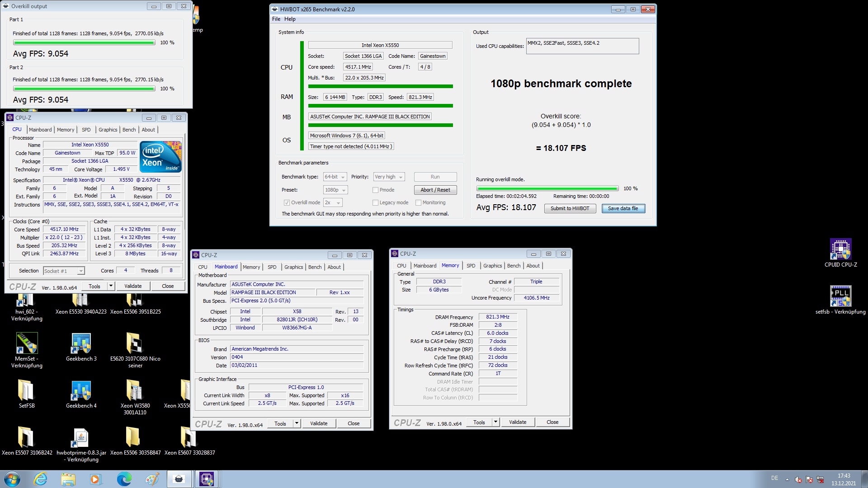Open Xeon E5607 3302B837 folder
Screen dimensions: 868x488
(189, 441)
